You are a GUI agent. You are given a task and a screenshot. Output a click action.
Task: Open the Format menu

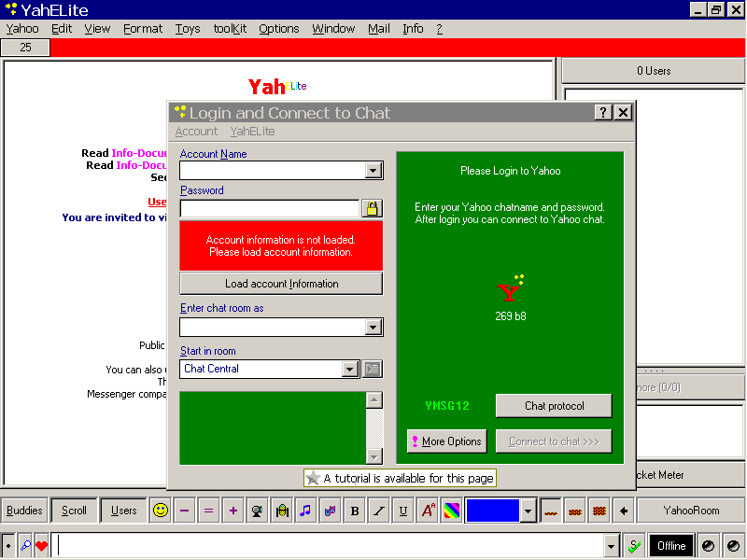click(x=143, y=29)
